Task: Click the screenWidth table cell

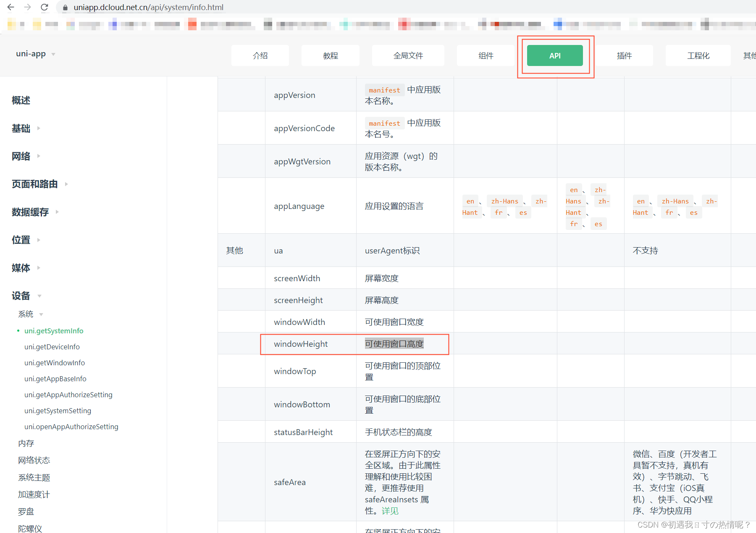Action: 311,278
